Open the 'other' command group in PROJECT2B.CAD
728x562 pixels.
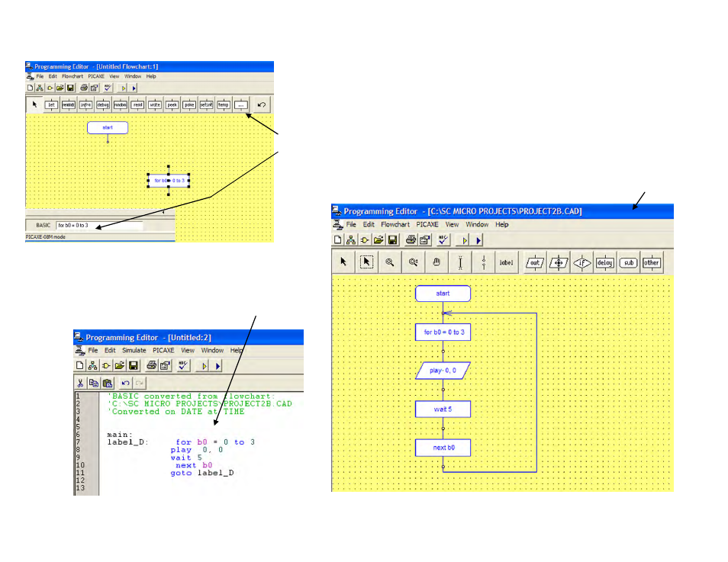click(652, 262)
